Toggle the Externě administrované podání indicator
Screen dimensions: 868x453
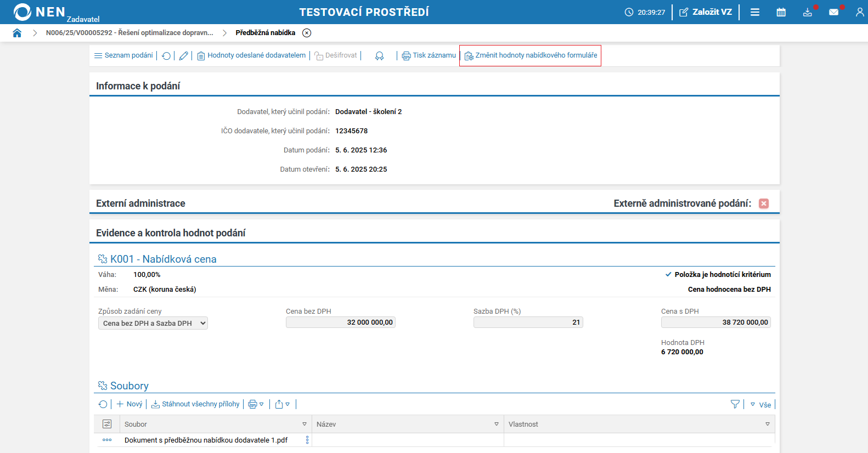pos(764,203)
